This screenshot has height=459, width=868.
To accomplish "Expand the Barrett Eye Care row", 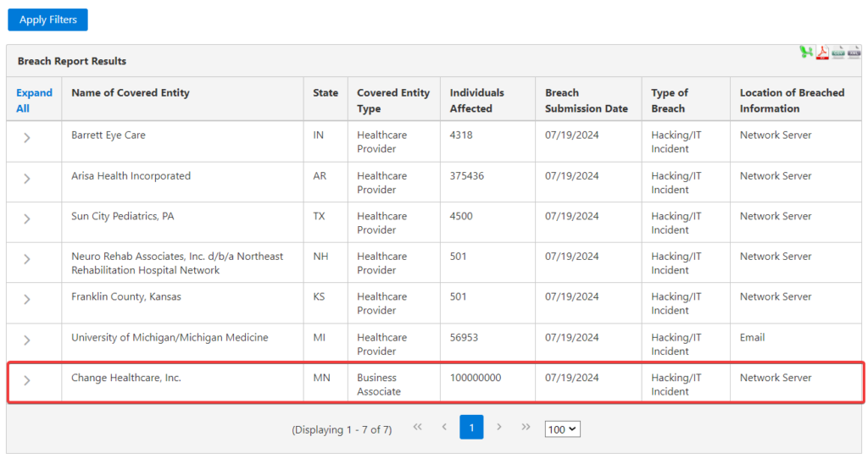I will 27,137.
